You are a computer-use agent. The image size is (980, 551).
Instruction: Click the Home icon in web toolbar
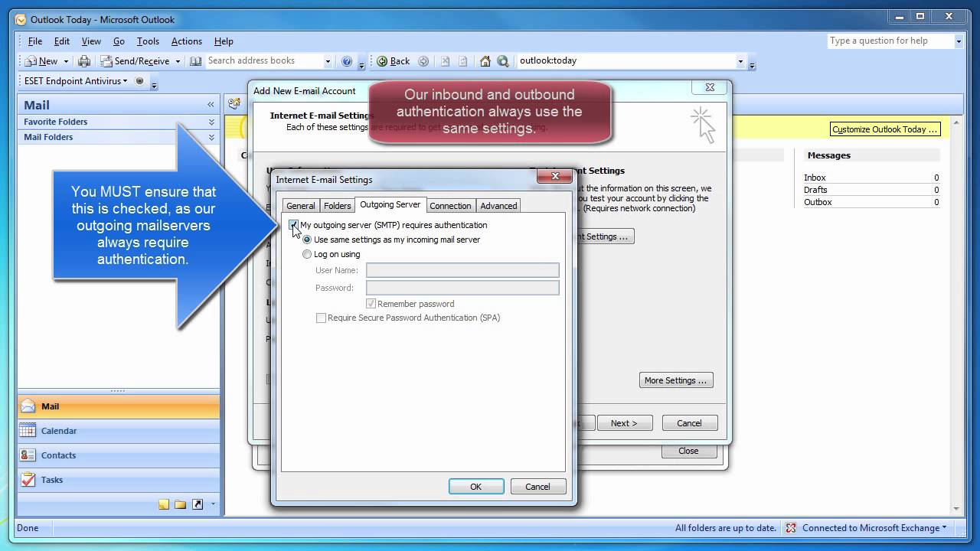[485, 61]
